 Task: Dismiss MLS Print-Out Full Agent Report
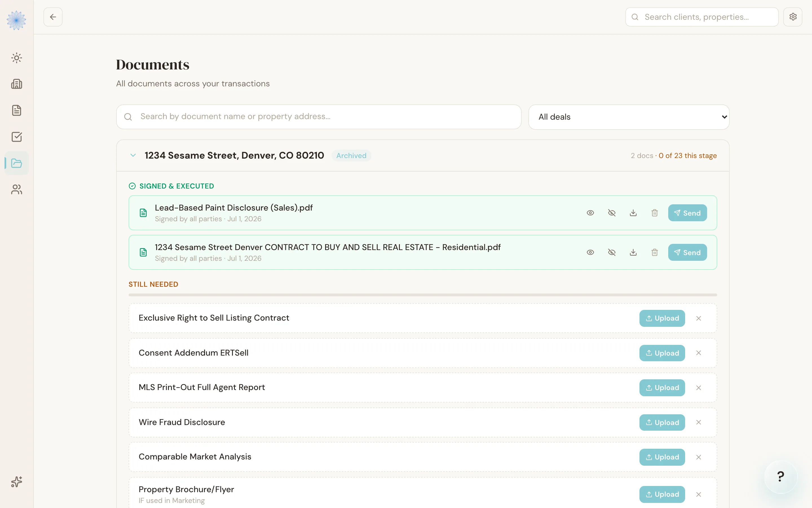(x=699, y=388)
